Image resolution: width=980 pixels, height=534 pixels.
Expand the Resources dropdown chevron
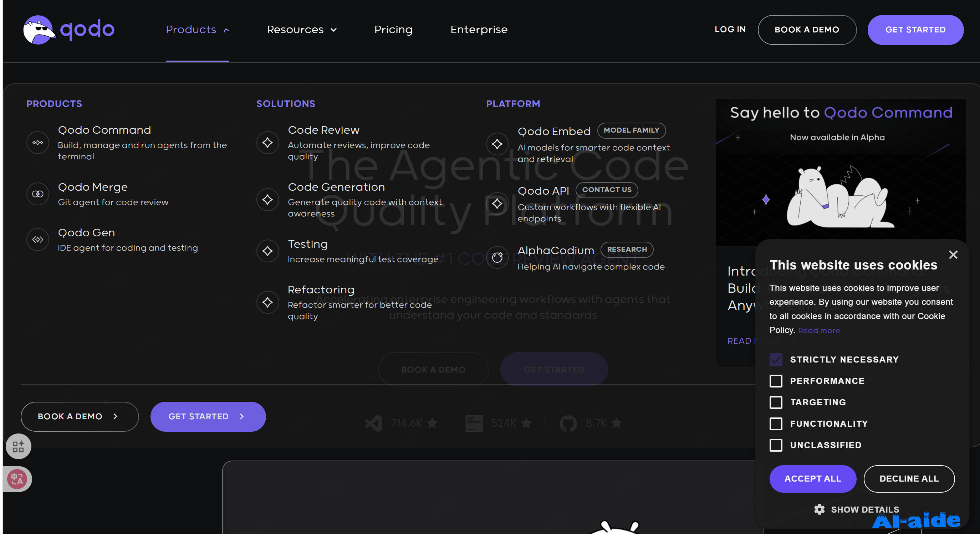334,30
